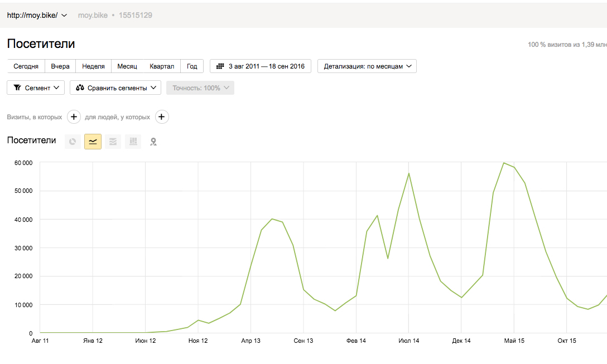Image resolution: width=607 pixels, height=364 pixels.
Task: Select the 'Год' period
Action: coord(192,66)
